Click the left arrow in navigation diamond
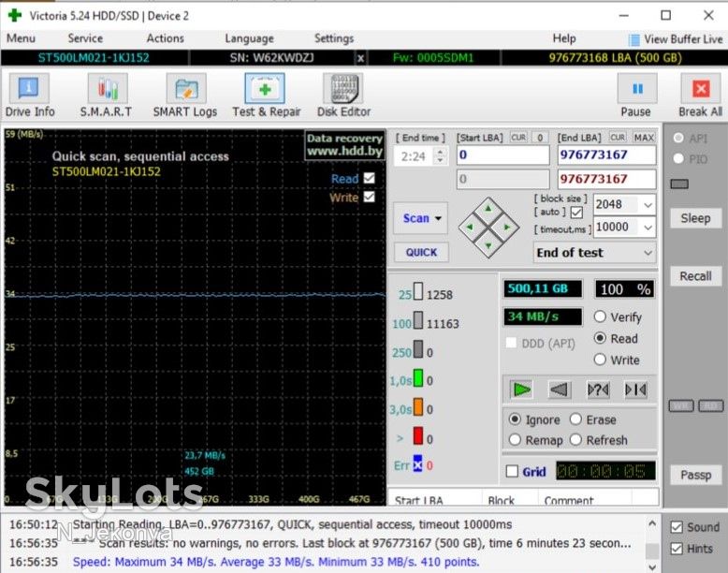 [x=470, y=228]
